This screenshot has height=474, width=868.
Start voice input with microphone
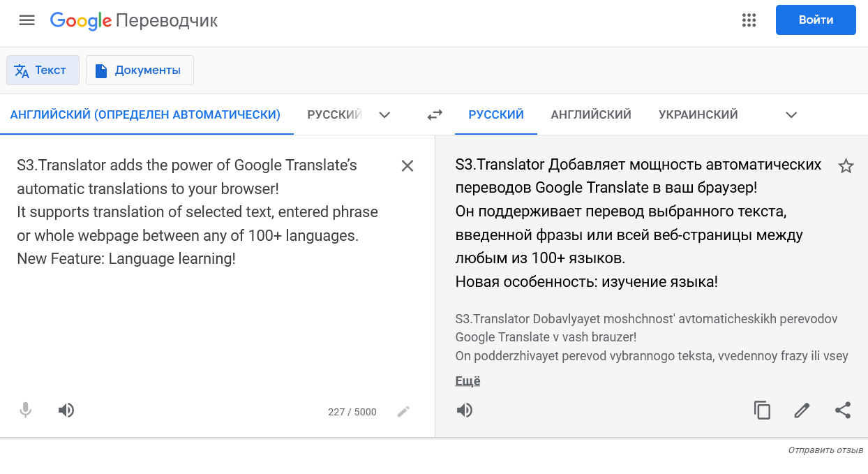coord(26,410)
